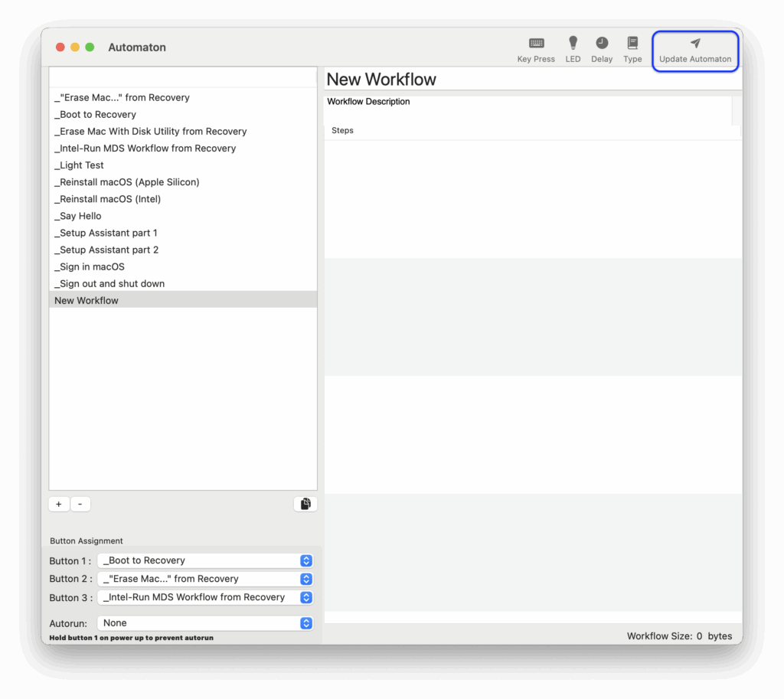Select _Setup Assistant part 2
784x699 pixels.
pyautogui.click(x=183, y=250)
